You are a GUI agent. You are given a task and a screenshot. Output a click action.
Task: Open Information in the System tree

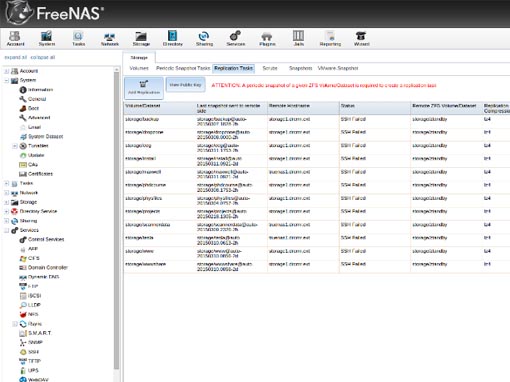point(36,90)
